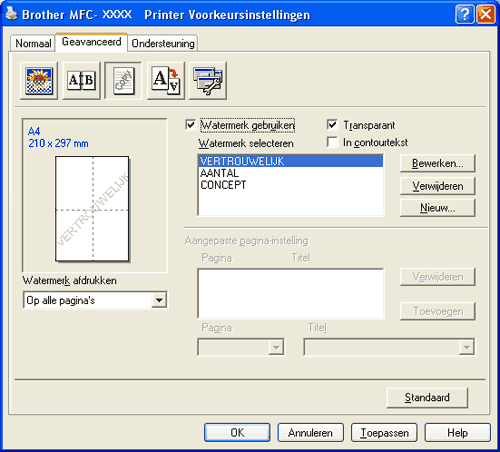500x452 pixels.
Task: Open the Device Options wrench icon
Action: [208, 81]
